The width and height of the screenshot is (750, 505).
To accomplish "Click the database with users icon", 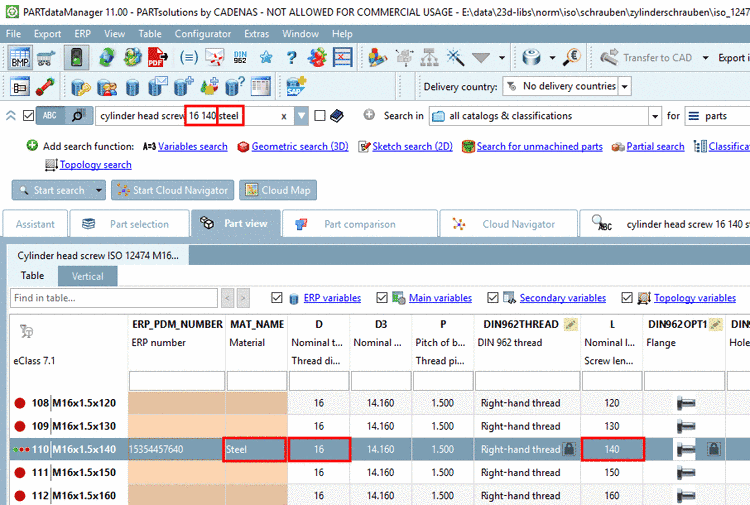I will (x=107, y=87).
